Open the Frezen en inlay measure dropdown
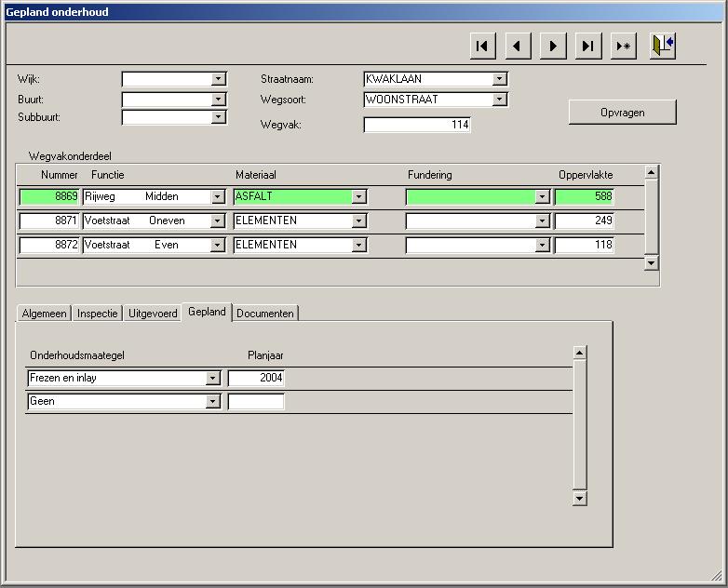Image resolution: width=728 pixels, height=588 pixels. point(212,379)
